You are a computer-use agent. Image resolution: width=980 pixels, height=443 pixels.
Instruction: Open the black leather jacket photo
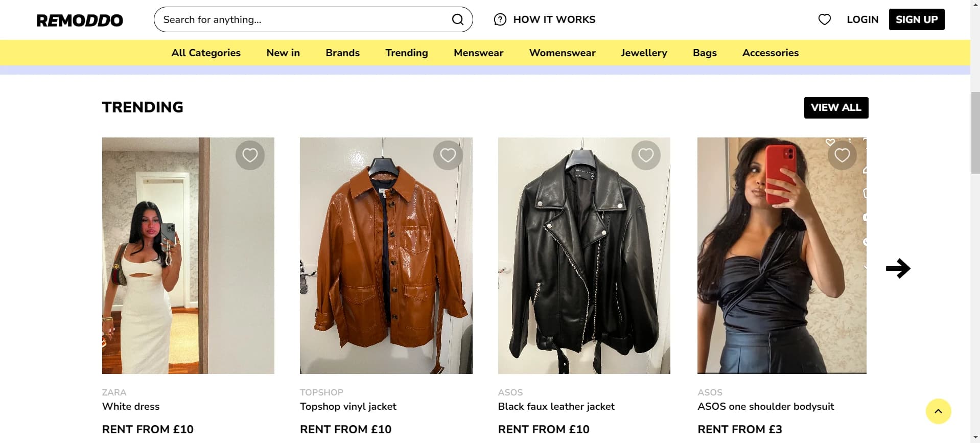tap(584, 255)
